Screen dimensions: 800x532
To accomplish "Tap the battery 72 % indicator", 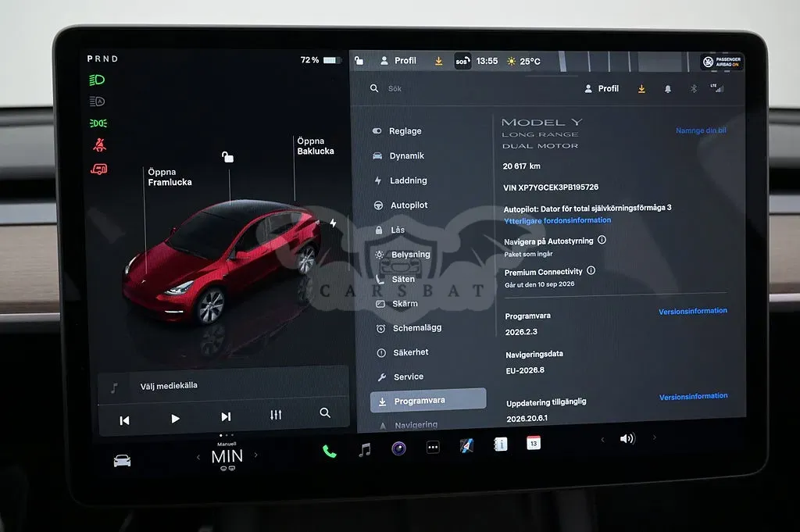I will tap(321, 60).
